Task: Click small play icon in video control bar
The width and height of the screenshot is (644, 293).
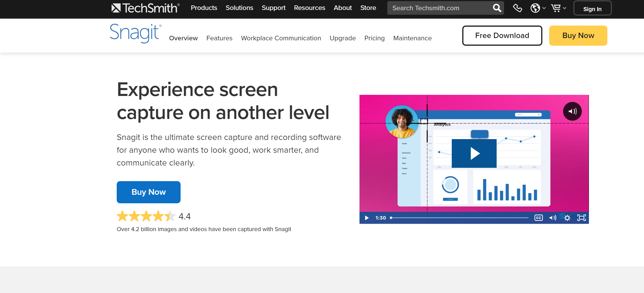Action: pos(367,218)
